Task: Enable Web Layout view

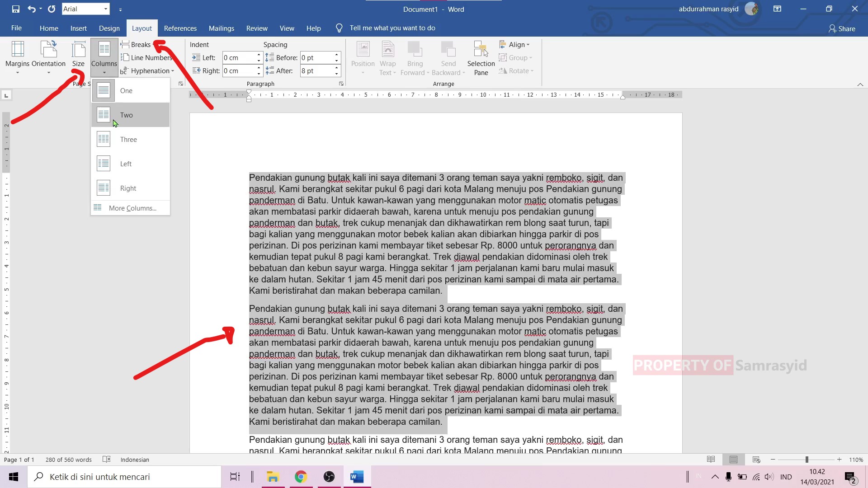Action: [x=756, y=459]
